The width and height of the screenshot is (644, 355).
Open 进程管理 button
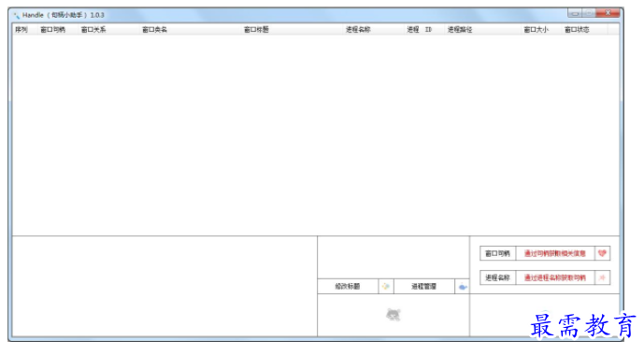[423, 287]
